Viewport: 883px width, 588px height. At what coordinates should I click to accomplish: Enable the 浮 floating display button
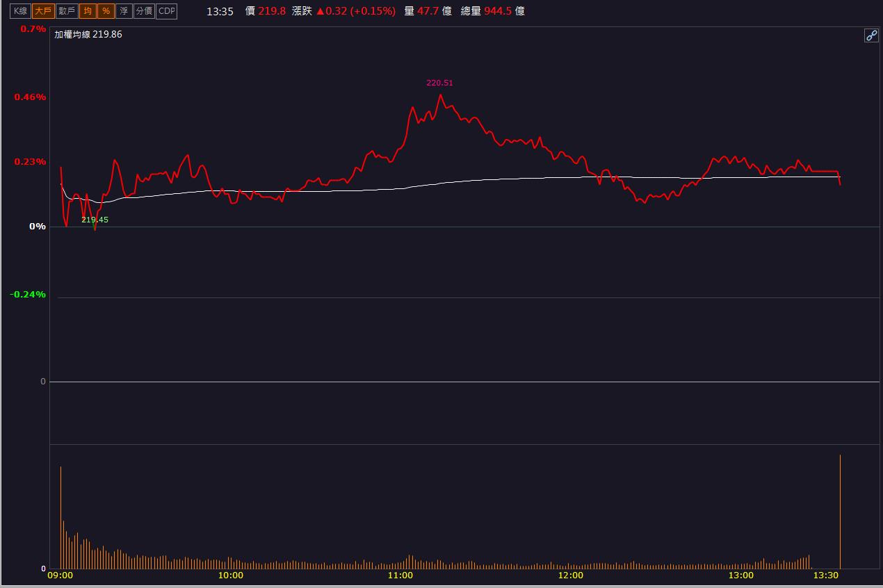(124, 11)
